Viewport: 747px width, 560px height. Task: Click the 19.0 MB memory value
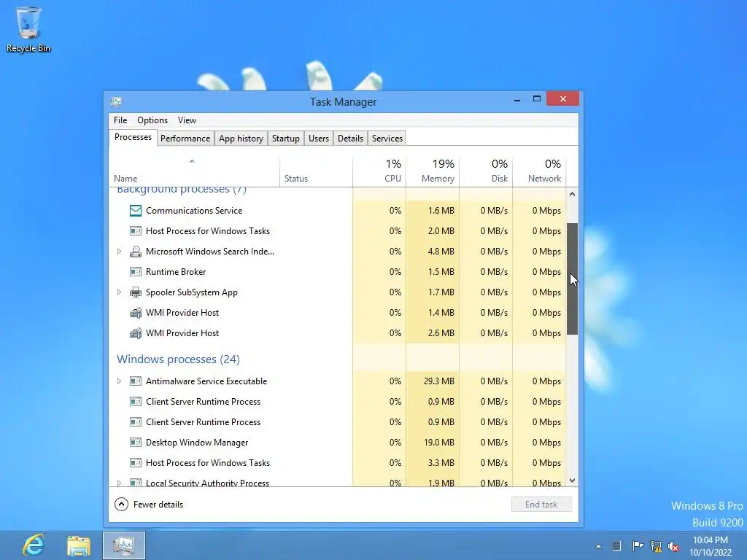438,443
